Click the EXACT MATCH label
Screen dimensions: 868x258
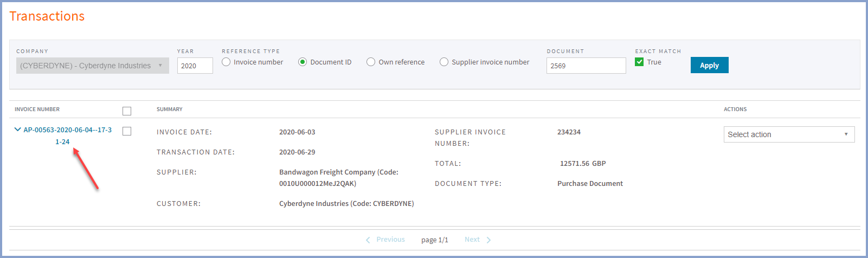tap(658, 51)
